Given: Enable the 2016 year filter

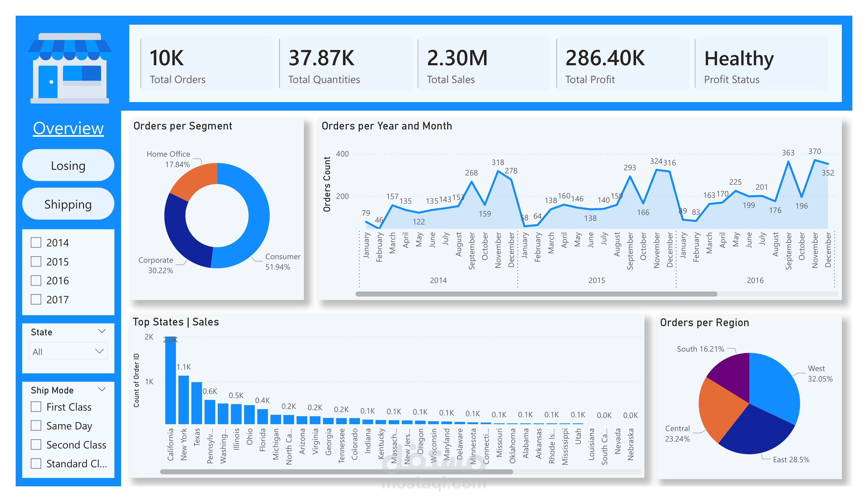Looking at the screenshot, I should [x=36, y=280].
